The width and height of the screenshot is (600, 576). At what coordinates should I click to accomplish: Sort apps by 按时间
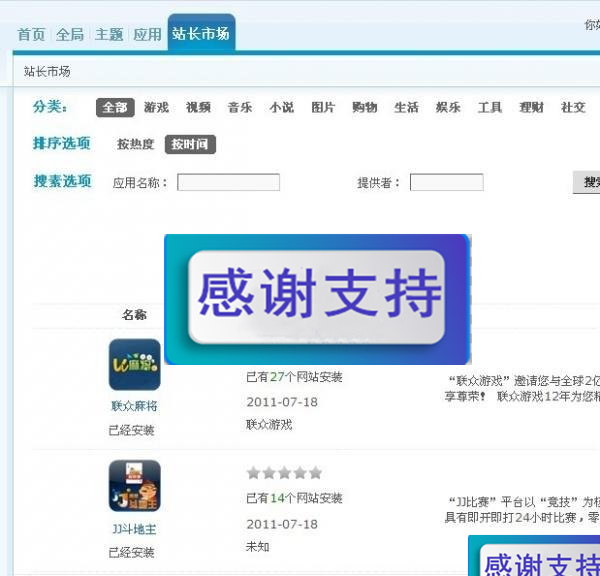coord(190,145)
